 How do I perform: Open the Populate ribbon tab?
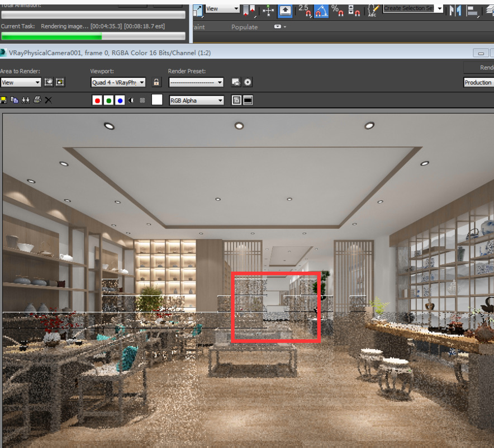click(x=245, y=27)
